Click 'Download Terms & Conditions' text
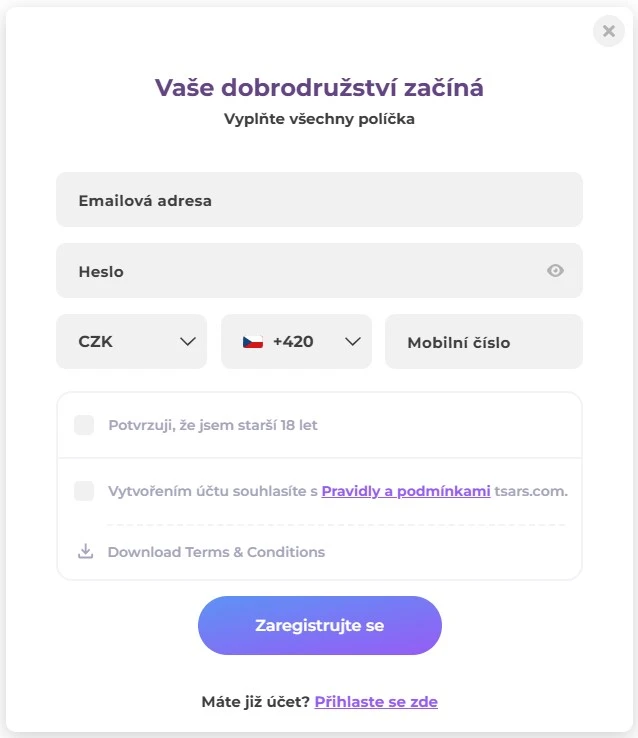This screenshot has width=638, height=738. click(216, 552)
